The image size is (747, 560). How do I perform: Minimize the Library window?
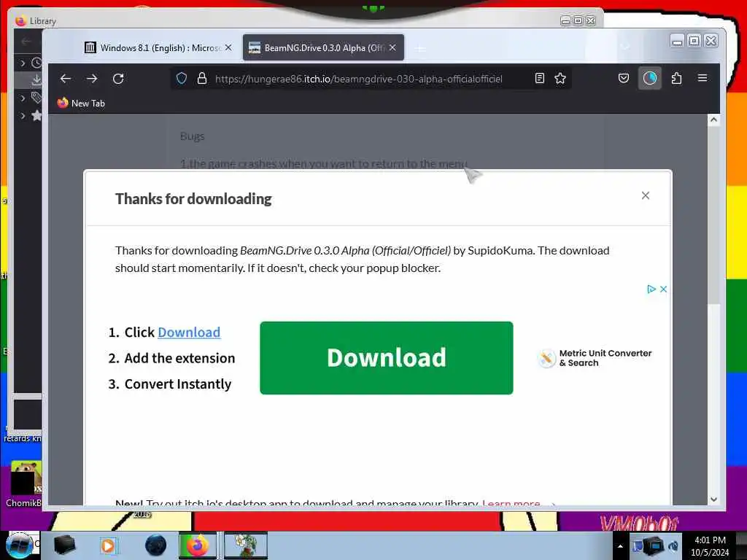coord(565,20)
